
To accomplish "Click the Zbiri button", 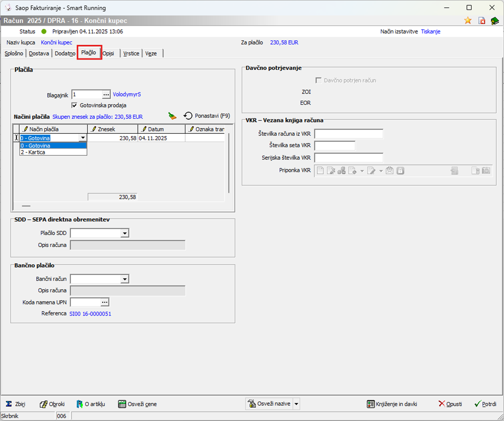I will 15,404.
